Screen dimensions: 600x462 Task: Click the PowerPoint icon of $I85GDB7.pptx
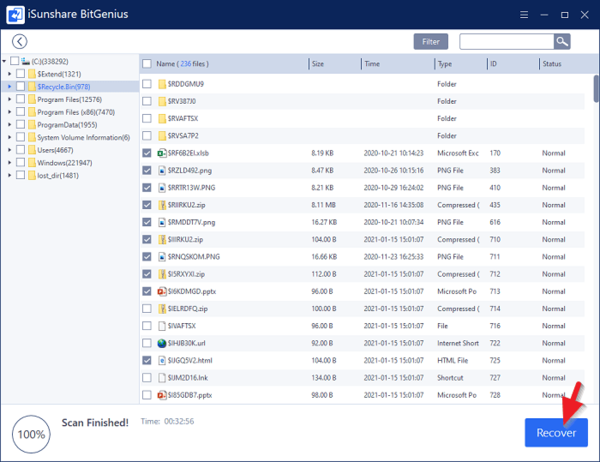tap(162, 395)
